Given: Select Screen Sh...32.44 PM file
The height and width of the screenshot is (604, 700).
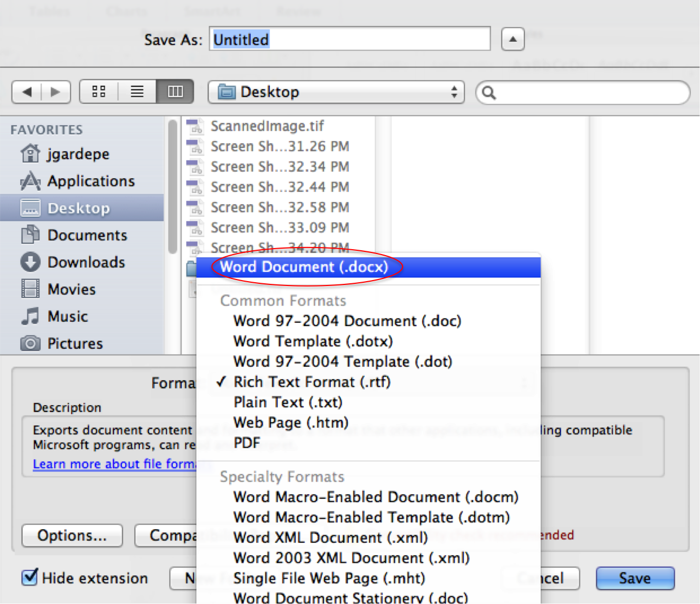Looking at the screenshot, I should (x=278, y=187).
